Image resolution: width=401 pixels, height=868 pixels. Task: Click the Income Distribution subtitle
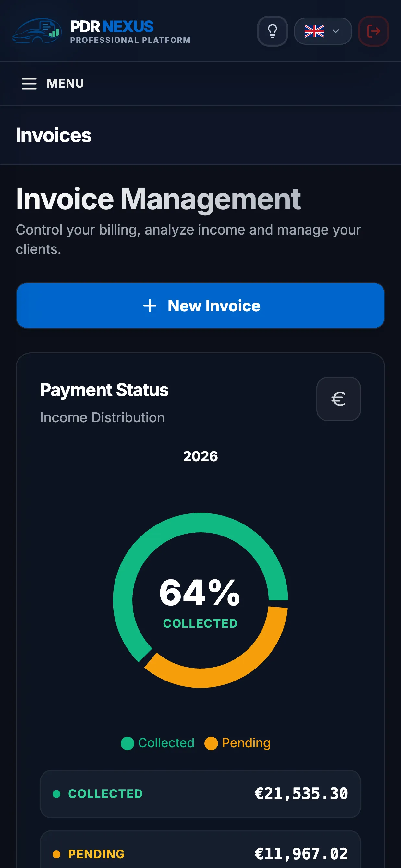point(103,417)
